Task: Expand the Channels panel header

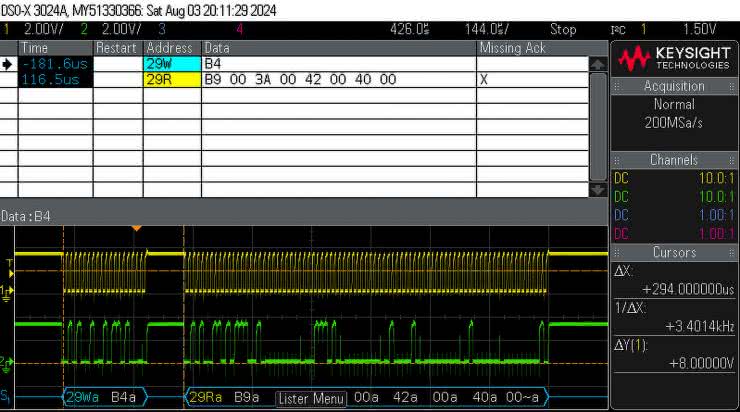Action: point(674,160)
